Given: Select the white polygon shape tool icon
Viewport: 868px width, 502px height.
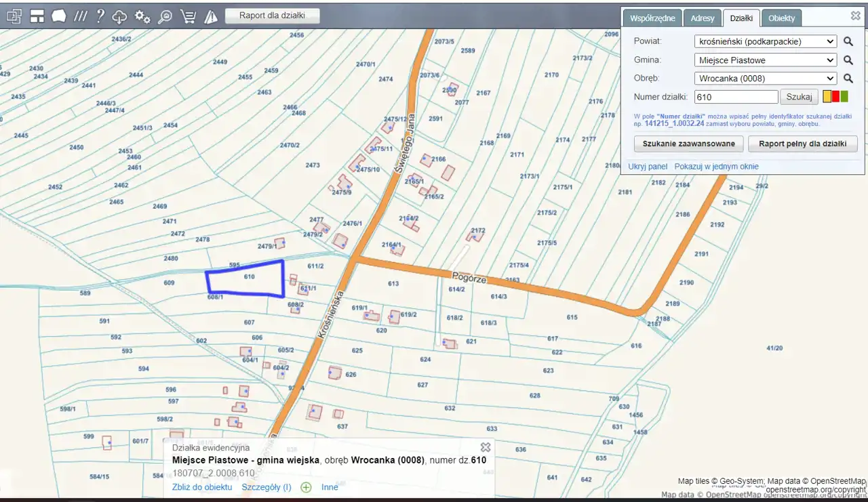Looking at the screenshot, I should pos(59,16).
